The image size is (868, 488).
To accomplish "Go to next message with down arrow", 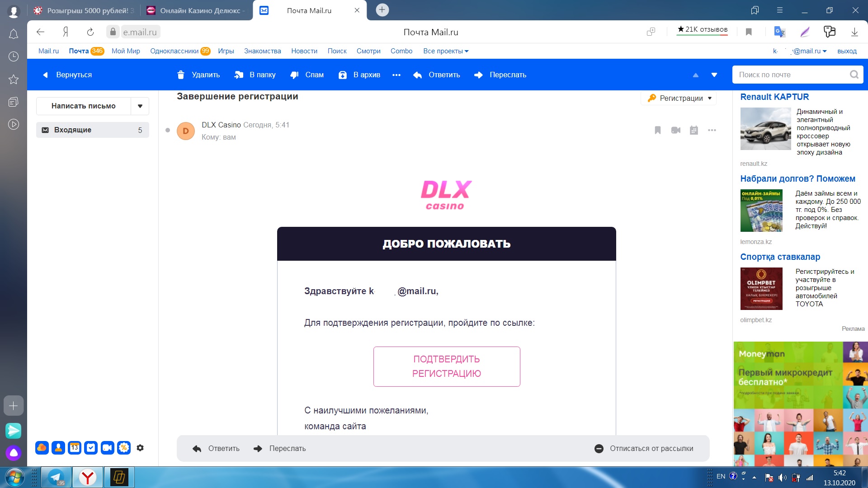I will [714, 75].
